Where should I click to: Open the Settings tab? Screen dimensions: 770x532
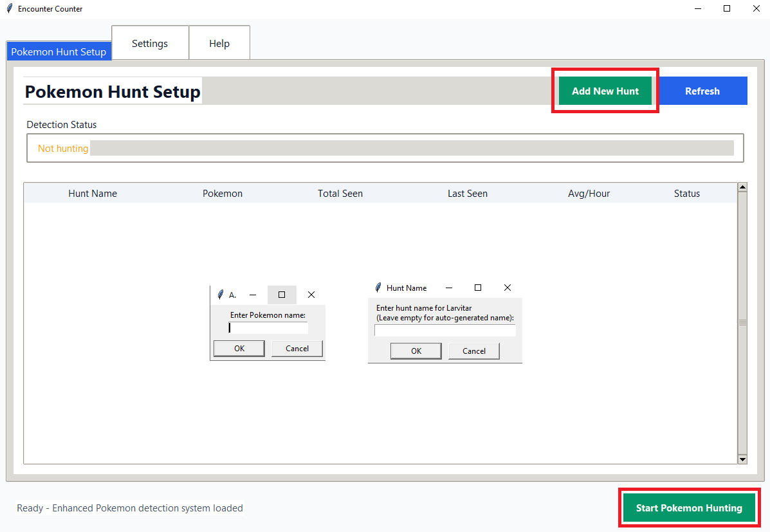pos(150,43)
